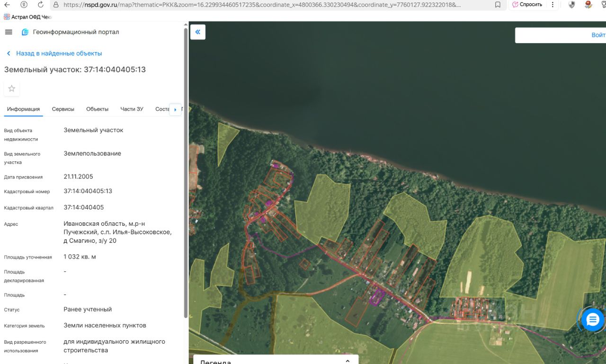Collapse the side panel with the double chevron
Screen dimensions: 606x364
(x=198, y=32)
